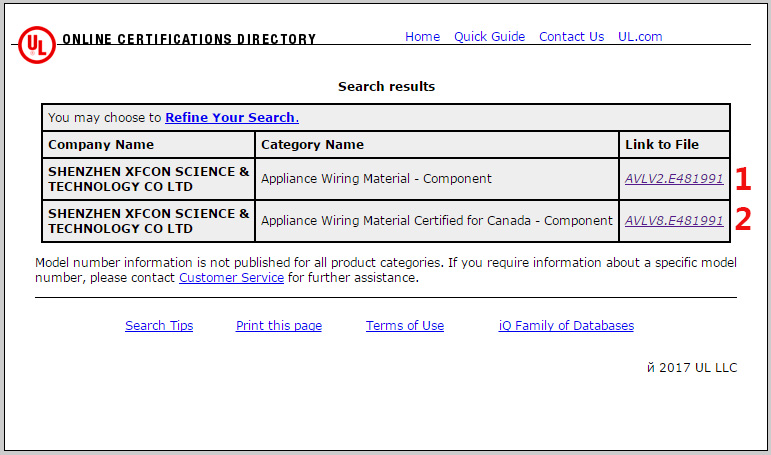Viewport: 771px width, 455px height.
Task: Open iQ Family of Databases link
Action: pyautogui.click(x=566, y=326)
